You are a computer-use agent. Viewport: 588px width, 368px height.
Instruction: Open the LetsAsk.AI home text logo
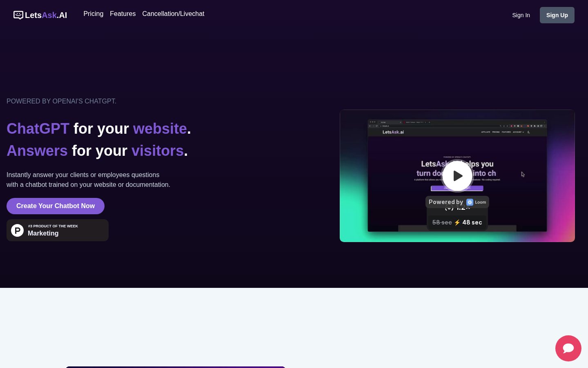coord(46,15)
